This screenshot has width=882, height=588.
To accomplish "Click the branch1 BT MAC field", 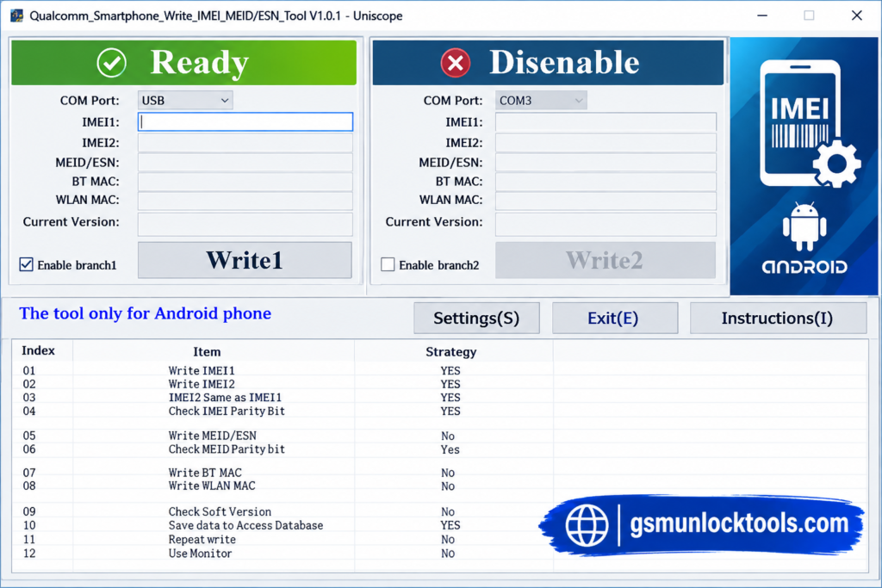I will 245,182.
